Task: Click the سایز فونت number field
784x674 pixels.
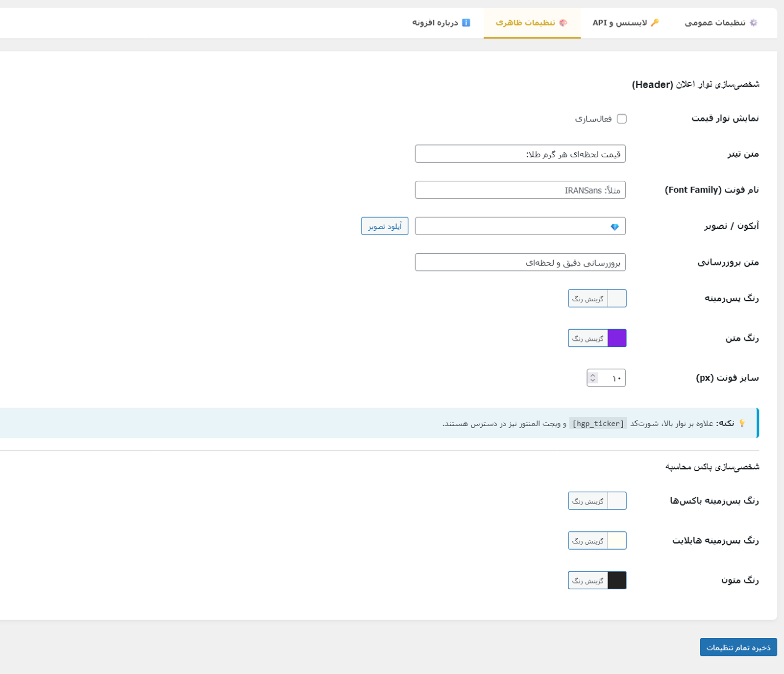Action: click(x=606, y=378)
